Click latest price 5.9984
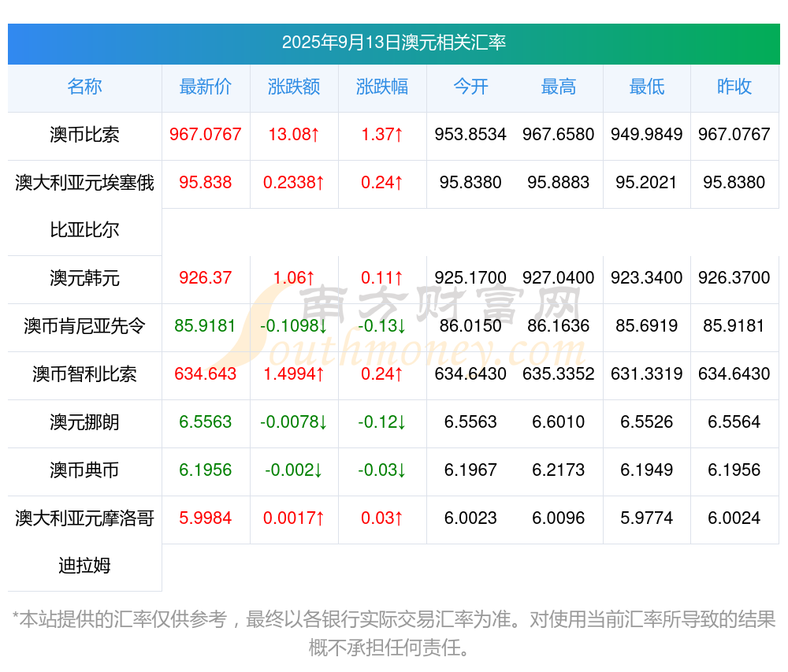Viewport: 788px width, 672px height. point(206,518)
